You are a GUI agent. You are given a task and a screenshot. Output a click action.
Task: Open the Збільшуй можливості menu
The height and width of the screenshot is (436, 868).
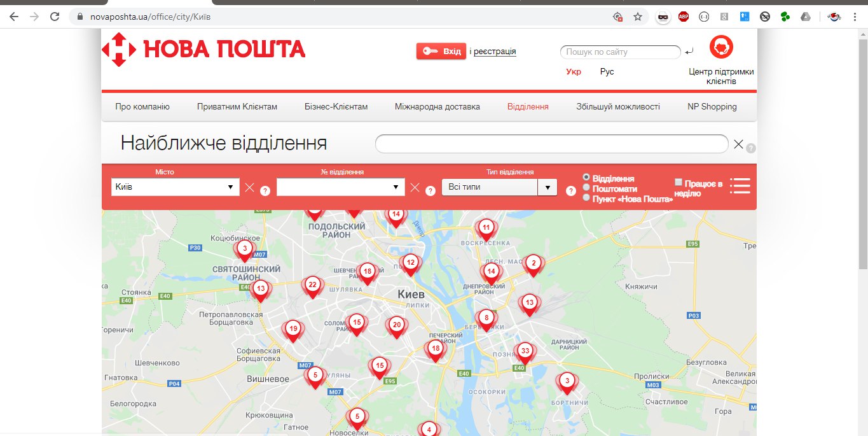pyautogui.click(x=618, y=107)
